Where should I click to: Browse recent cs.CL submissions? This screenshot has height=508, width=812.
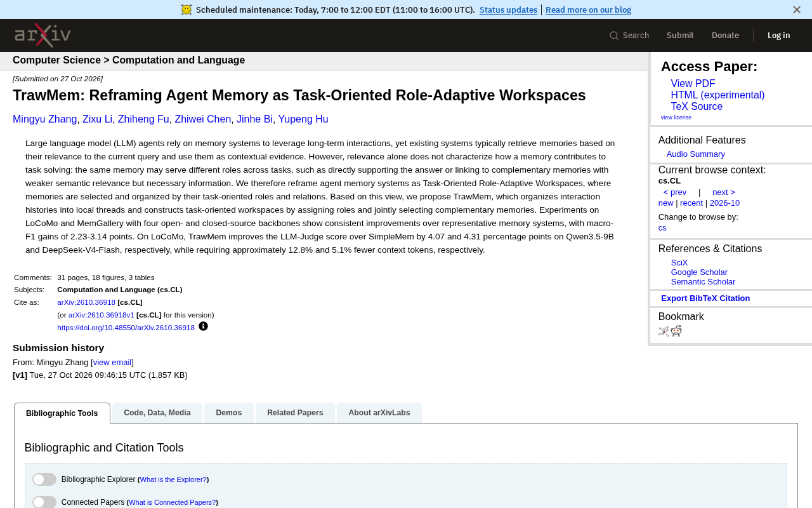(691, 203)
